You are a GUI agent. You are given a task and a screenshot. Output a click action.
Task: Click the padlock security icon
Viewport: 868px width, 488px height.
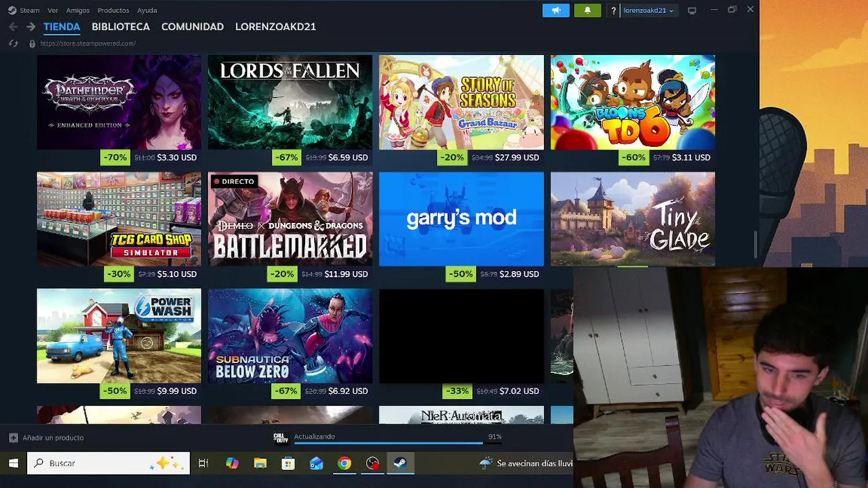[32, 43]
